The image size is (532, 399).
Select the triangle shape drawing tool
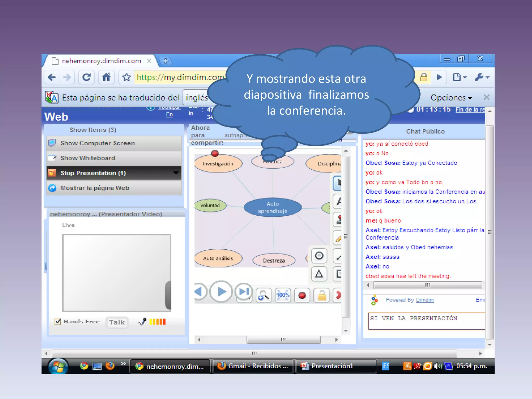319,274
